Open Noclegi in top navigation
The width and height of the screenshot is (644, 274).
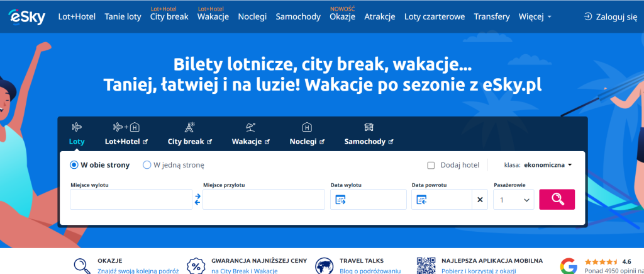point(252,17)
